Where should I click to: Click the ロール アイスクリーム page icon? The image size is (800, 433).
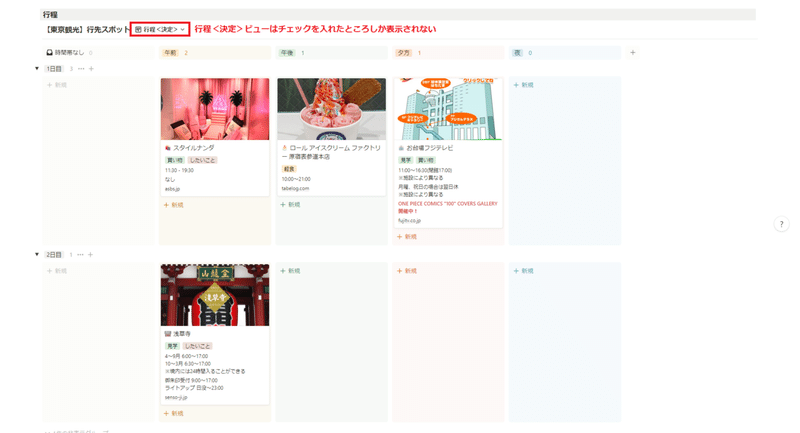pyautogui.click(x=285, y=148)
